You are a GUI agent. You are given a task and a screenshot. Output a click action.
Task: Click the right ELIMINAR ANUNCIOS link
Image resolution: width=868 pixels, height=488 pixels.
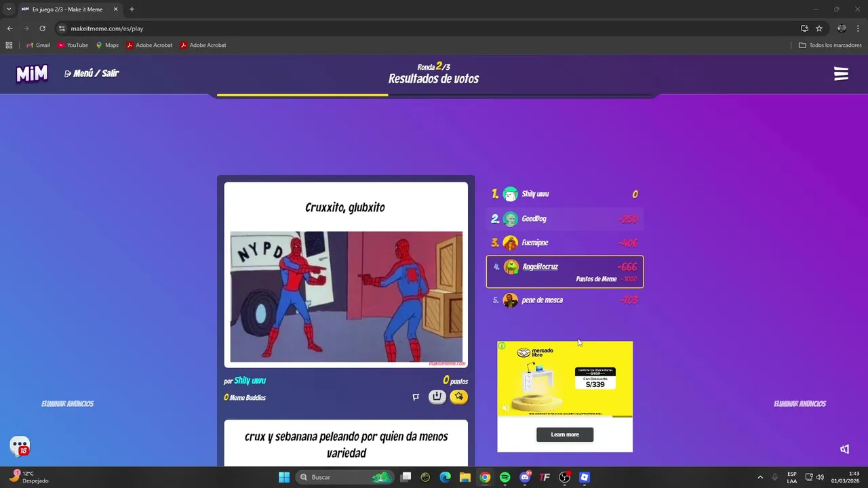800,403
